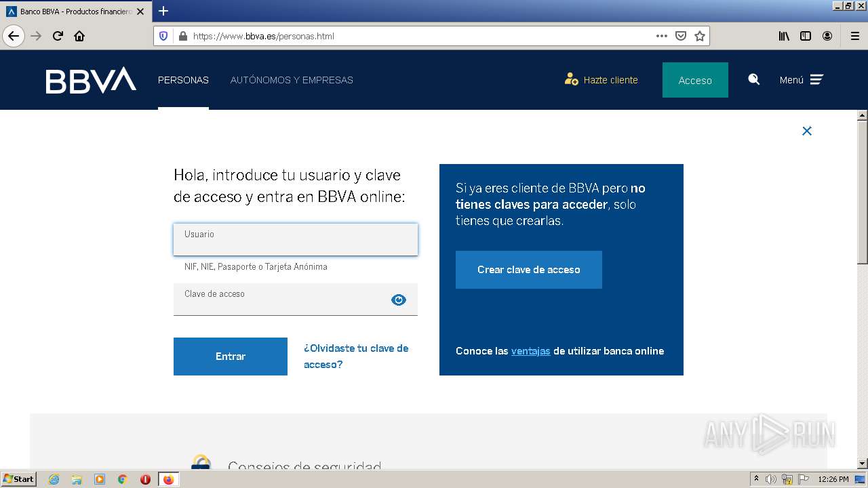
Task: Launch Internet Explorer from taskbar
Action: [x=54, y=479]
